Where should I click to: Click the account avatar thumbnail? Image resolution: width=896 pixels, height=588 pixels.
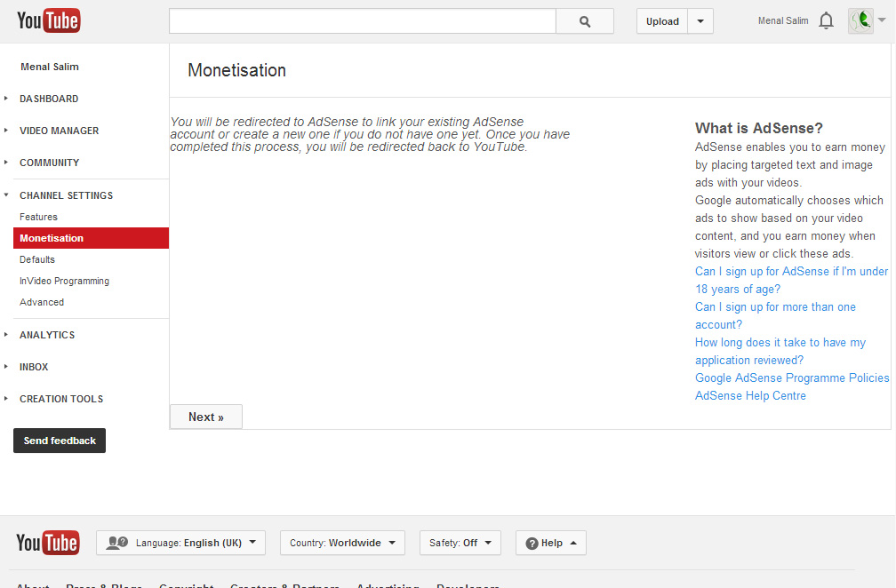860,21
